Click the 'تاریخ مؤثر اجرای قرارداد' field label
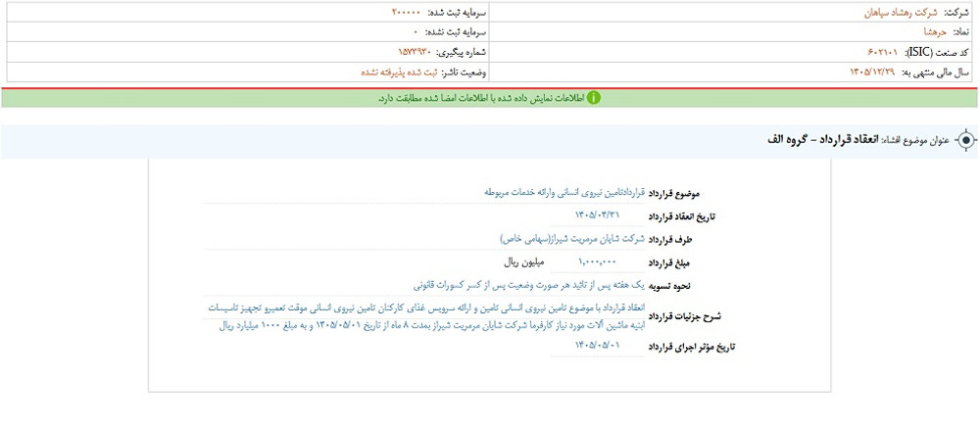Screen dimensions: 980x427 694,347
